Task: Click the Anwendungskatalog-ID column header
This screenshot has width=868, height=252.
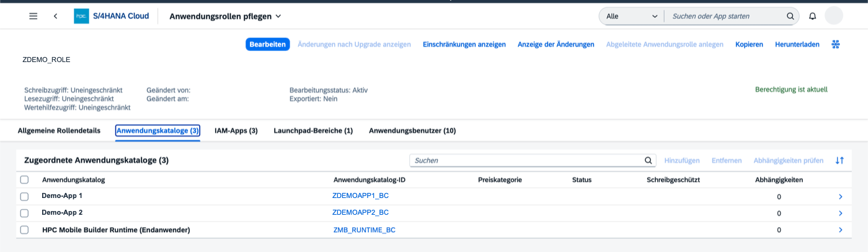Action: pyautogui.click(x=370, y=180)
